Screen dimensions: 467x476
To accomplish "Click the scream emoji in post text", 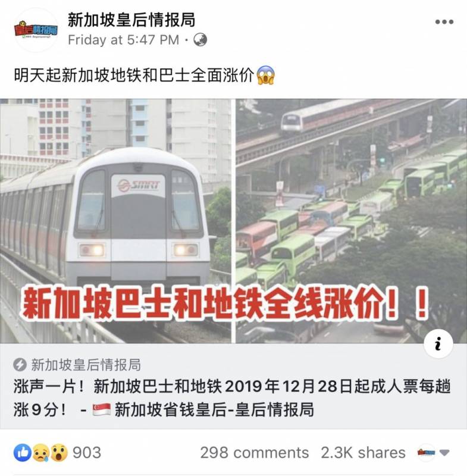I will 266,75.
